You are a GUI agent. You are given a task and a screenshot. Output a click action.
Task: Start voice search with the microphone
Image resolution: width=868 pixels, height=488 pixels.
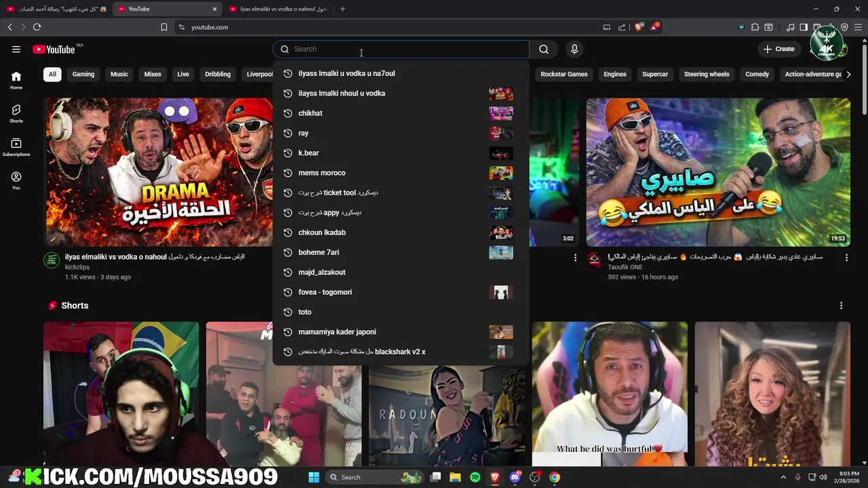click(574, 49)
